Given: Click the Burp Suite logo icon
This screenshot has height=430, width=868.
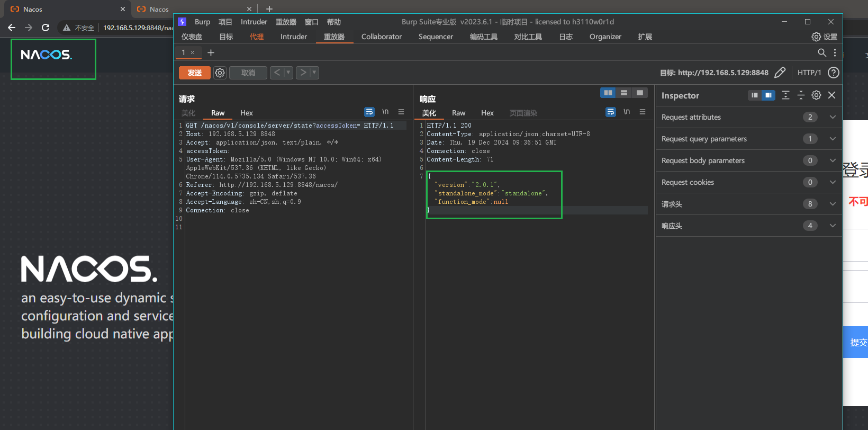Looking at the screenshot, I should point(182,22).
